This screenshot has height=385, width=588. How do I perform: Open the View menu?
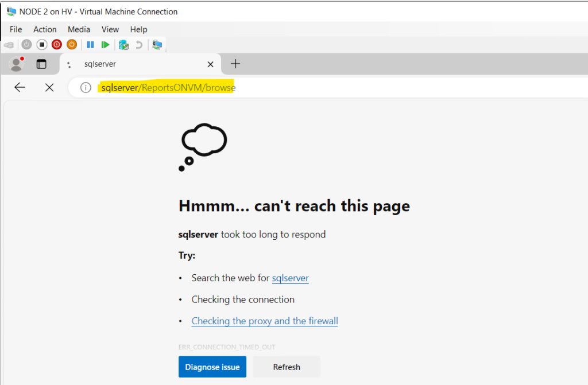(110, 29)
